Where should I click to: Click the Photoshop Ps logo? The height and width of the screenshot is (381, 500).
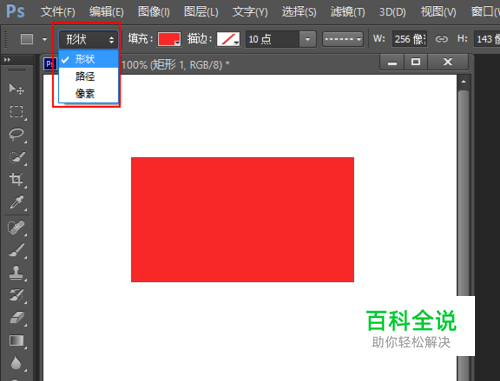pos(15,11)
